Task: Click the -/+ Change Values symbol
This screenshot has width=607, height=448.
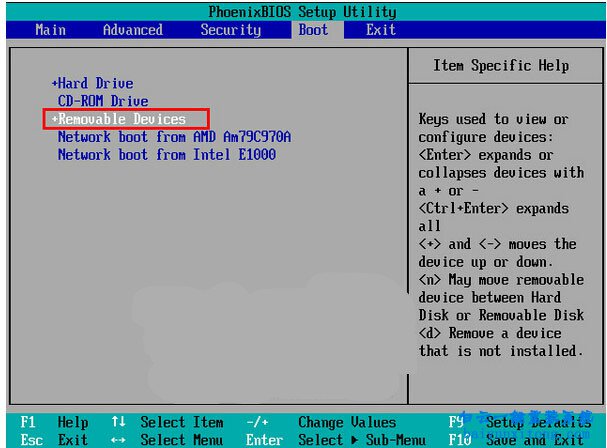Action: click(x=257, y=422)
